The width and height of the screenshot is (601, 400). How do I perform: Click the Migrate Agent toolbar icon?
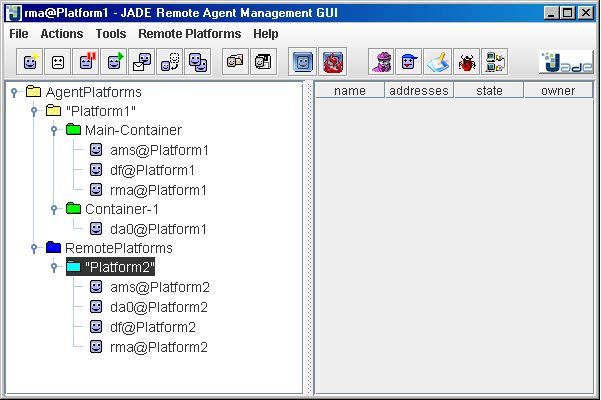[170, 62]
